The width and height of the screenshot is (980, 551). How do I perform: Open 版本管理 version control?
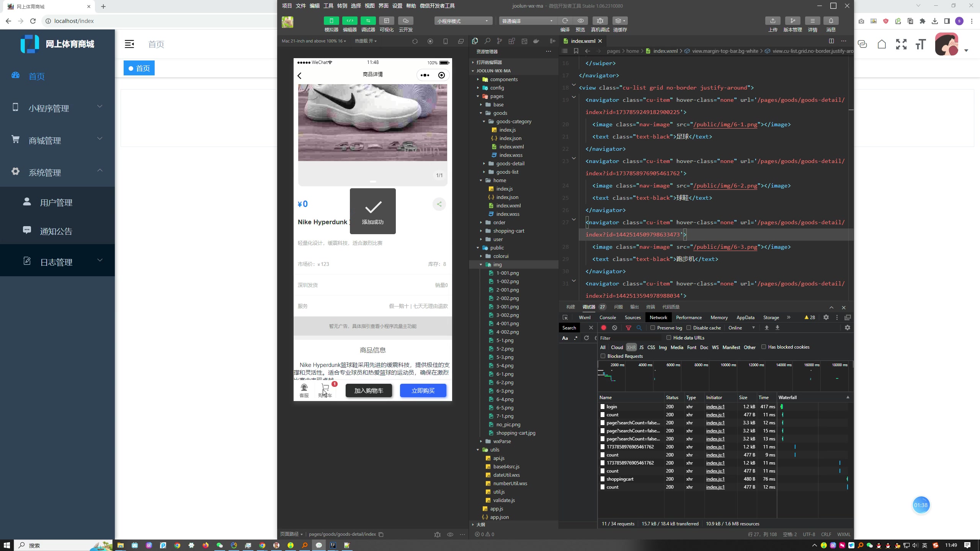coord(792,21)
